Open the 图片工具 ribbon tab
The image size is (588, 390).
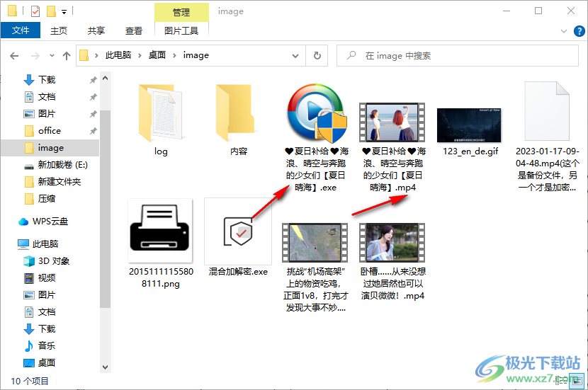click(x=181, y=30)
